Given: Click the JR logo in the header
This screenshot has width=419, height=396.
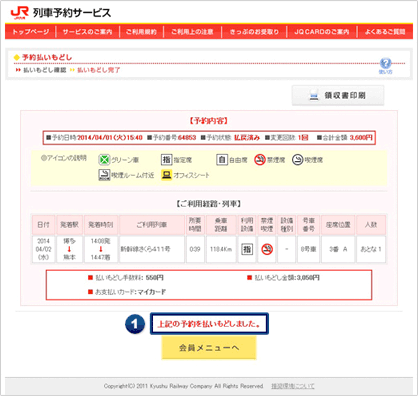Looking at the screenshot, I should coord(19,13).
